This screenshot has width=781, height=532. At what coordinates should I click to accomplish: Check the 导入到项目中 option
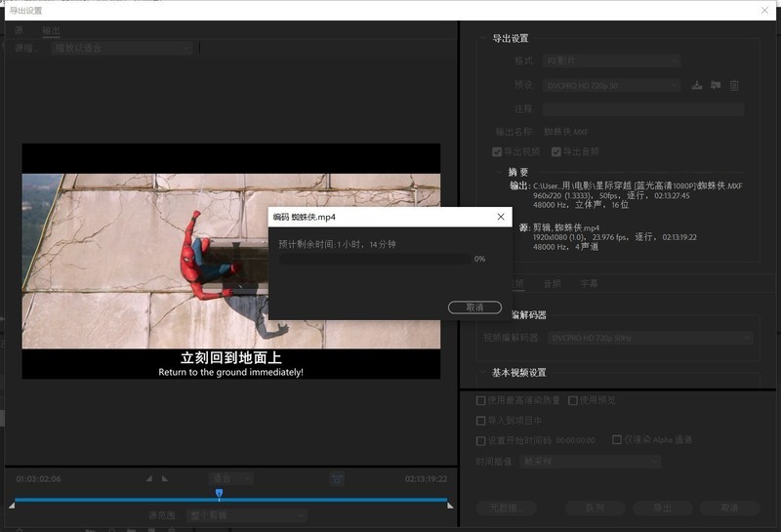[x=480, y=421]
